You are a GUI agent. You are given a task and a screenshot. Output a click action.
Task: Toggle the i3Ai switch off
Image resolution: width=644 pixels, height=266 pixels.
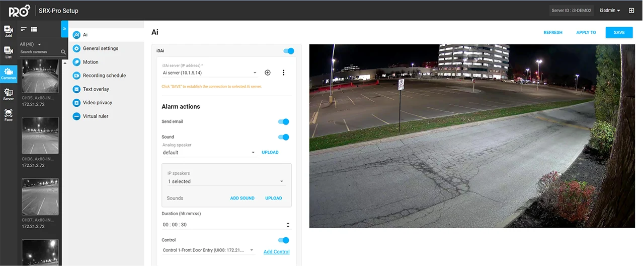(289, 51)
